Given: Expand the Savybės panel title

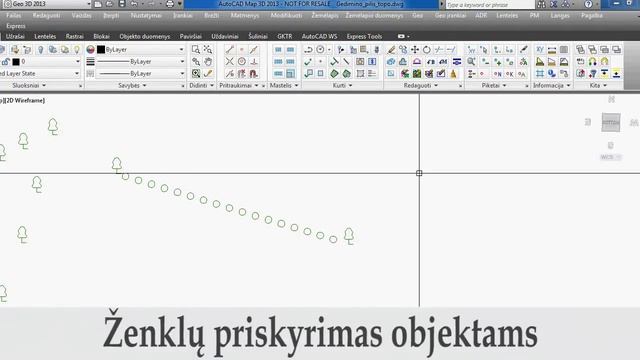Looking at the screenshot, I should [x=132, y=85].
